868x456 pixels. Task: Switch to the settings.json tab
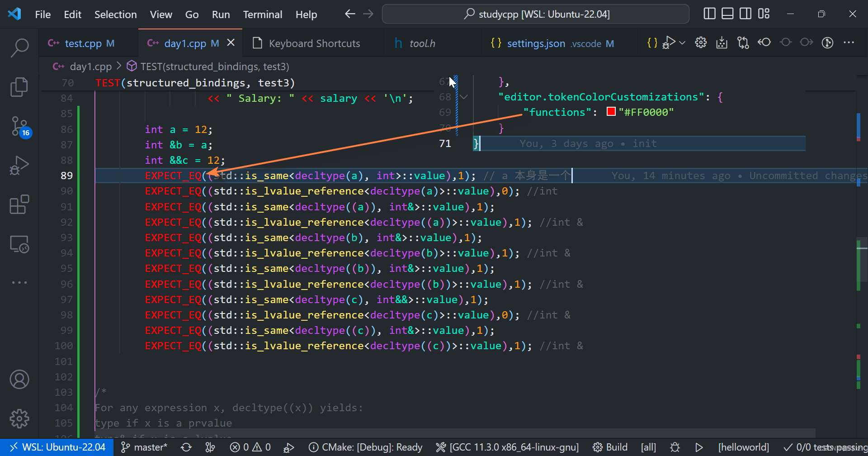552,43
